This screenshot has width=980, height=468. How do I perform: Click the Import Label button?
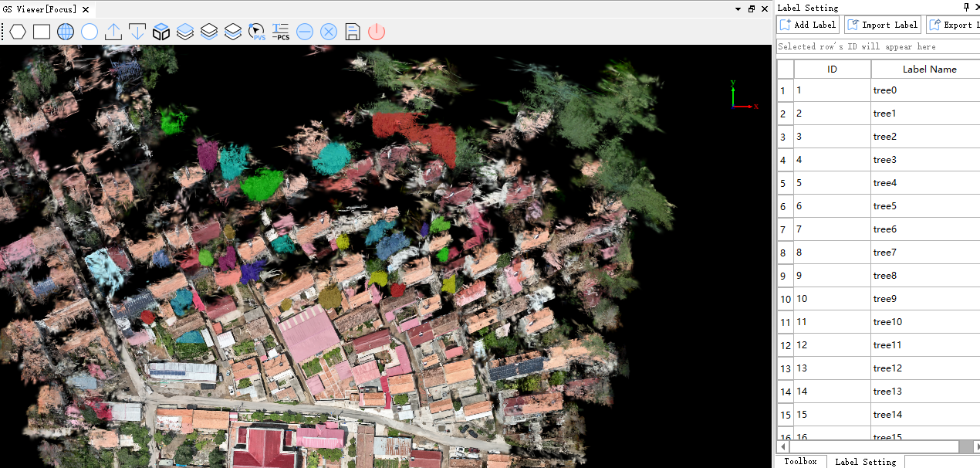click(882, 24)
